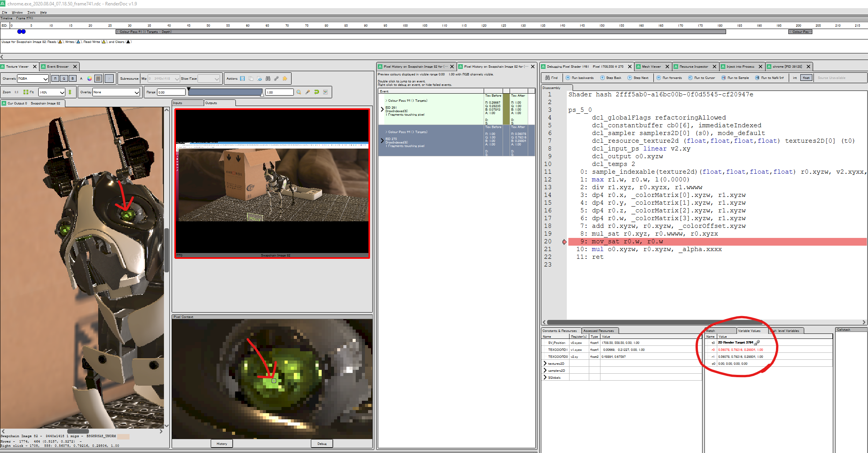Select Swapchain Image 82 output thumbnail

coord(272,183)
